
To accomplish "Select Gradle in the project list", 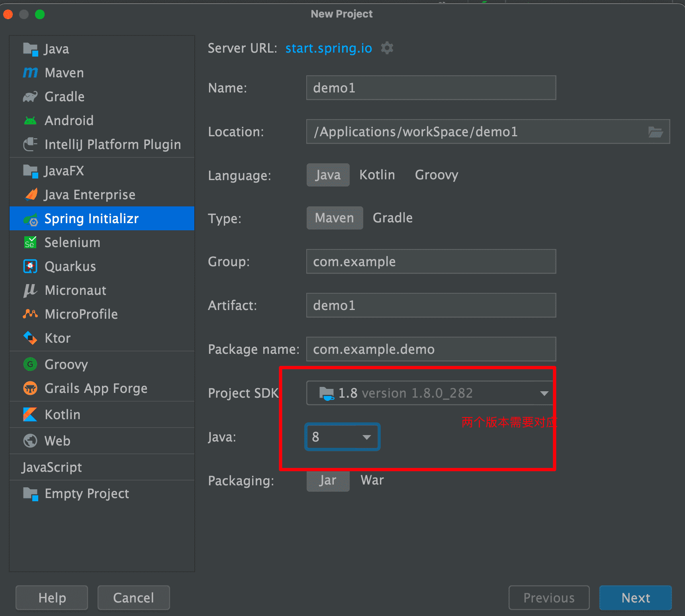I will coord(102,97).
